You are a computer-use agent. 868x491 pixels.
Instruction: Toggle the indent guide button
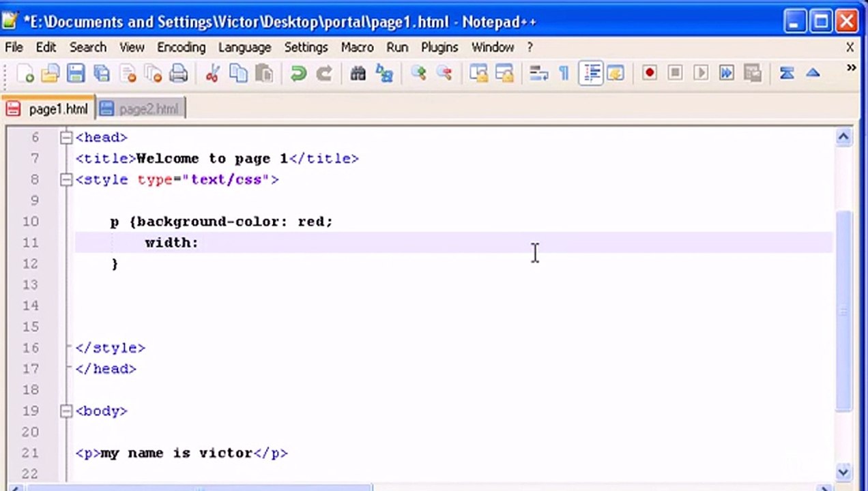coord(591,74)
